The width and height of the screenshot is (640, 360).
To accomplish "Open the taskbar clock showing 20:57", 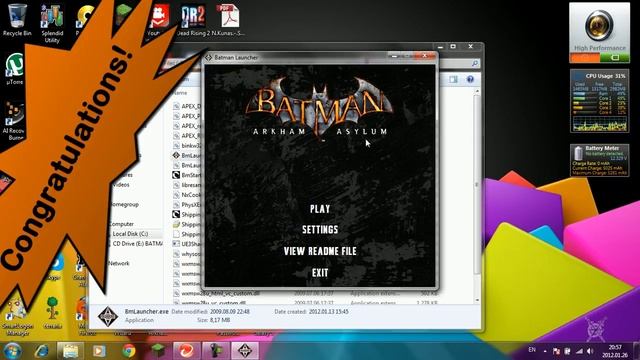I will click(x=615, y=351).
